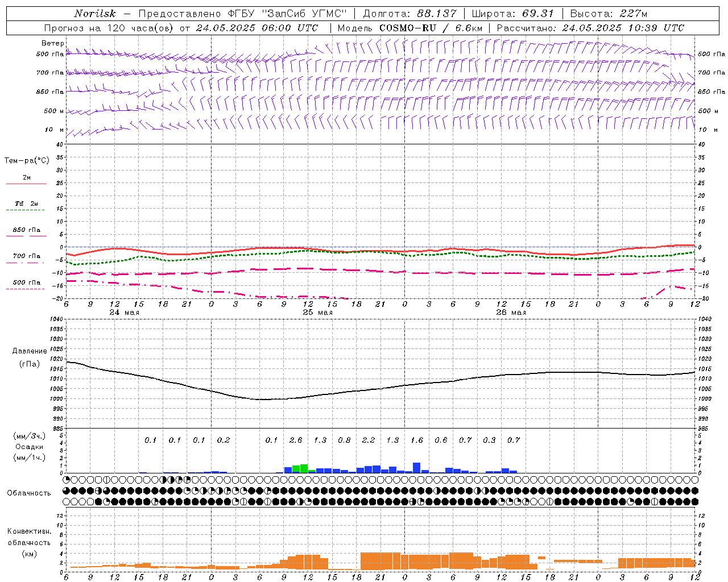Click the left "40" temperature axis value
This screenshot has width=728, height=582.
(x=60, y=144)
